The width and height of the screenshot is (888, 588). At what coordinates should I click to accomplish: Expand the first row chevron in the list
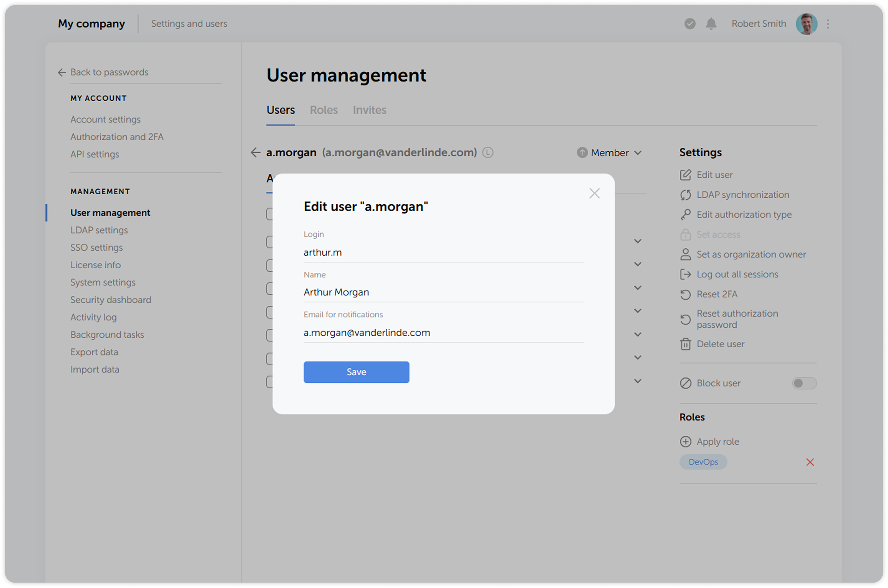[x=638, y=241]
